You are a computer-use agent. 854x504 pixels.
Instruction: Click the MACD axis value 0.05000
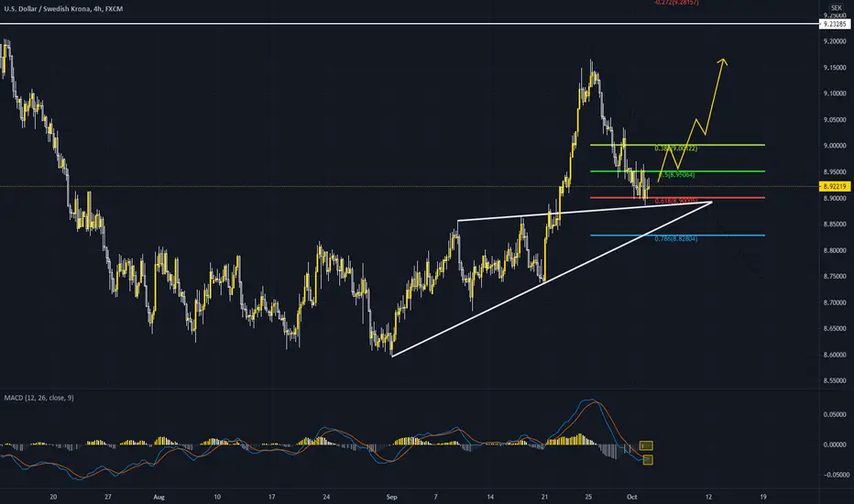pos(835,414)
